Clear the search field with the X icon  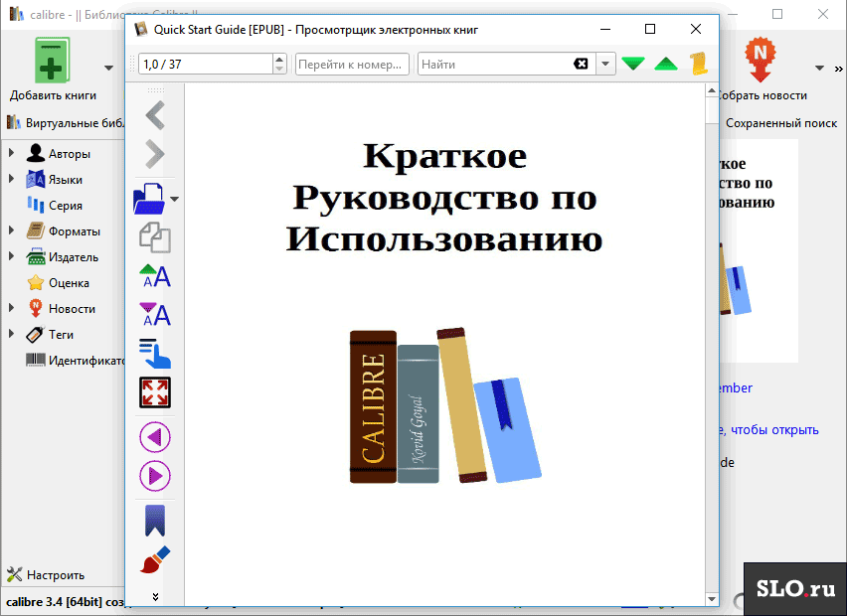[581, 65]
